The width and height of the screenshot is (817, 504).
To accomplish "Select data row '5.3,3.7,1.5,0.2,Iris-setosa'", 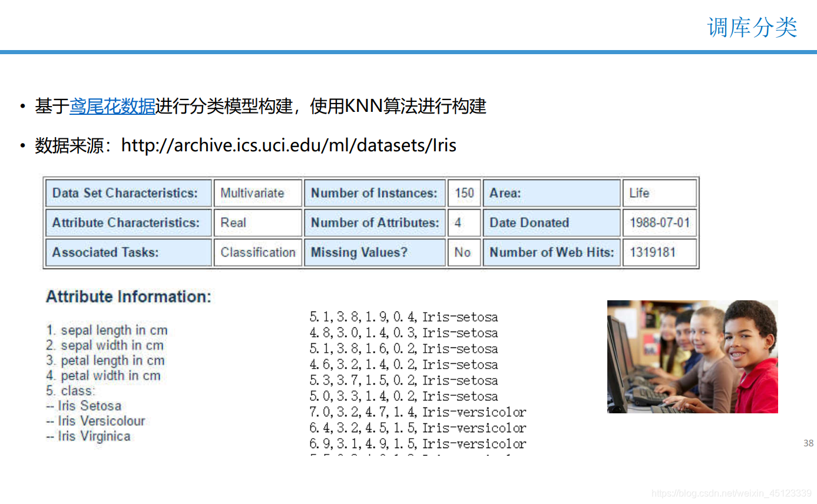I will coord(403,380).
